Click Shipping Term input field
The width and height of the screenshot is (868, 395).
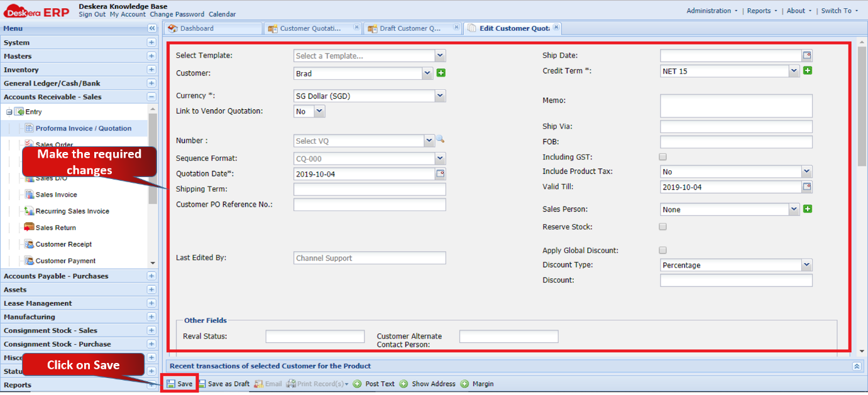coord(370,189)
